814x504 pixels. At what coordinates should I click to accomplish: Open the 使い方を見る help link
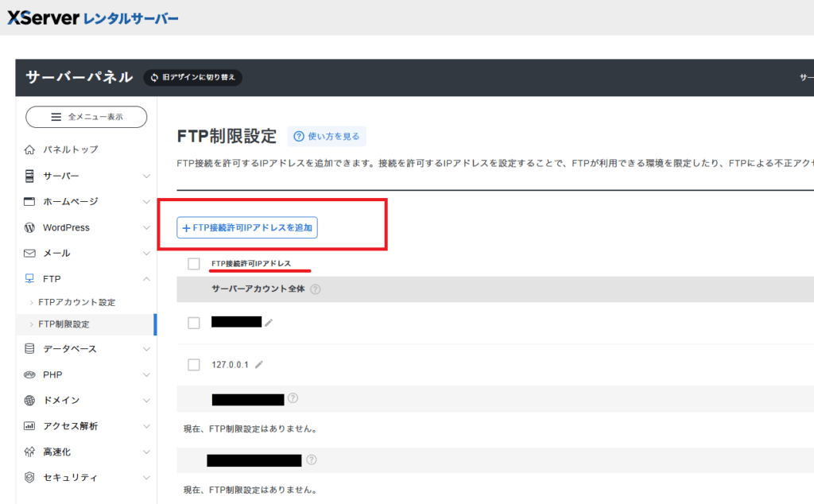(x=327, y=137)
